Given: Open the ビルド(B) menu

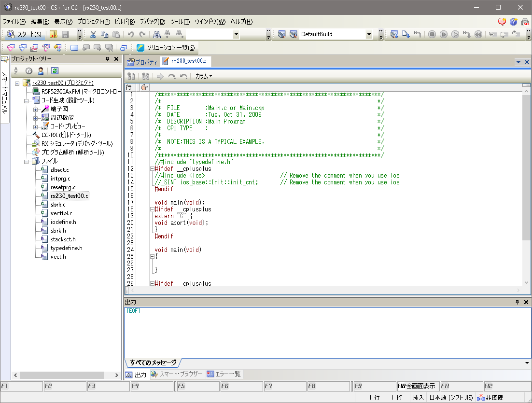Looking at the screenshot, I should pyautogui.click(x=125, y=22).
